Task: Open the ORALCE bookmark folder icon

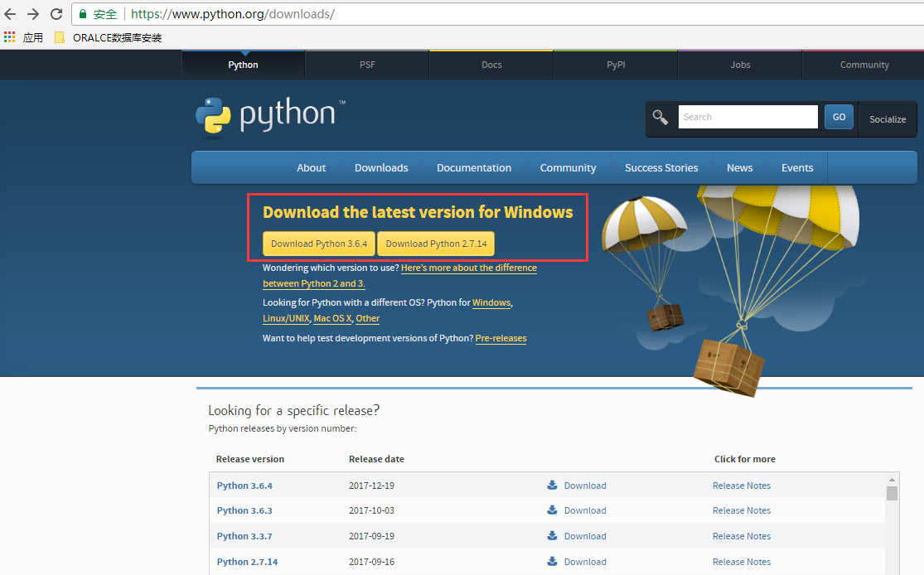Action: [x=60, y=37]
